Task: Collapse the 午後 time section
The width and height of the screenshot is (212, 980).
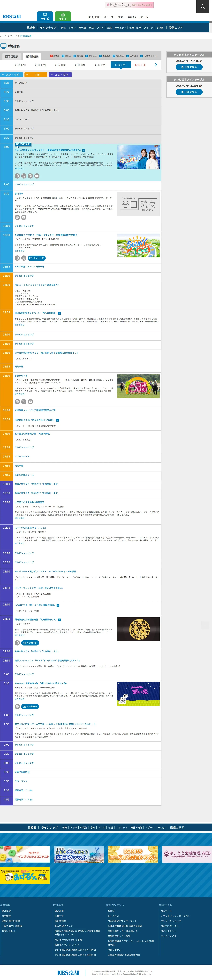Action: (x=36, y=75)
